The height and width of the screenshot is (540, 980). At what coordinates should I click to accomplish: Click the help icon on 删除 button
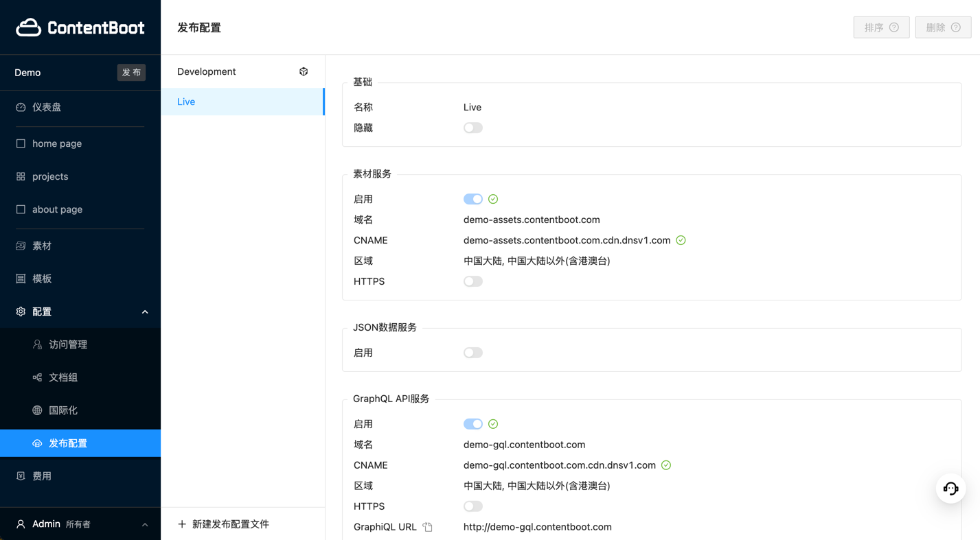[956, 27]
